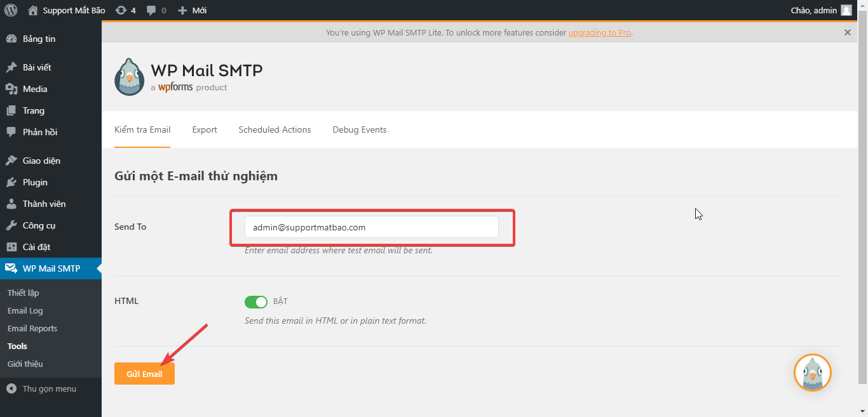868x417 pixels.
Task: Switch to the Debug Events tab
Action: [x=359, y=129]
